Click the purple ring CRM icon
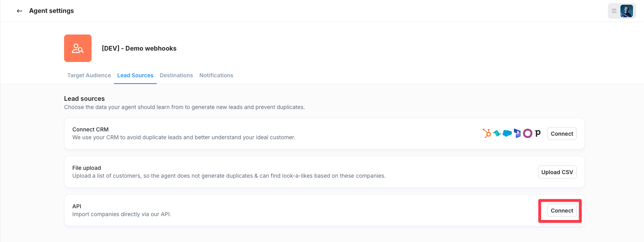644x242 pixels. click(x=528, y=133)
